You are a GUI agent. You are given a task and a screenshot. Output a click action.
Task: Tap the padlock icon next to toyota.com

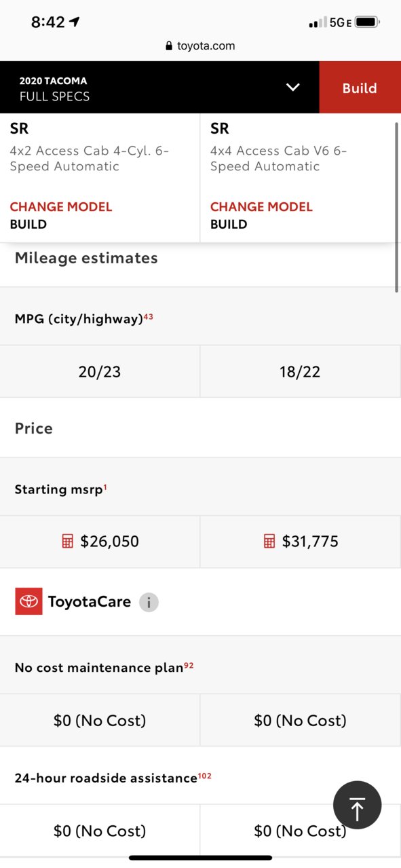click(x=169, y=46)
